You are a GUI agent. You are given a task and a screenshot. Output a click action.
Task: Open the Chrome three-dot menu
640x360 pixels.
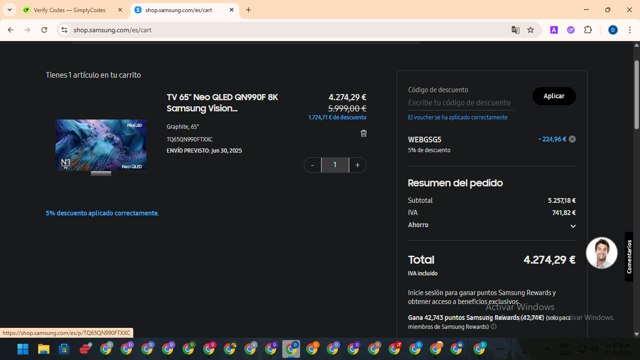630,30
